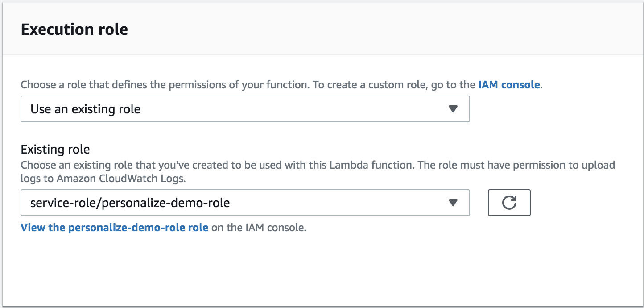View the personalize-demo-role on IAM console
The width and height of the screenshot is (644, 308).
(x=115, y=227)
